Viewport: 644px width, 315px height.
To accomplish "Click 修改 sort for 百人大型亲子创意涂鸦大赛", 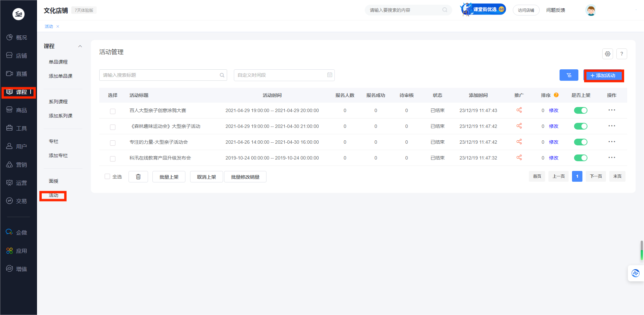I will (553, 110).
